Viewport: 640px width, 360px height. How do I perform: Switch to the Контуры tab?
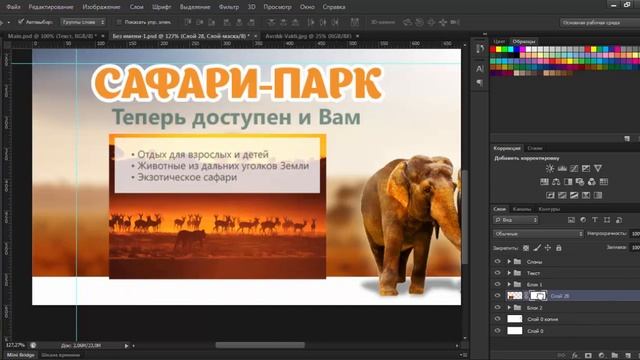(549, 209)
